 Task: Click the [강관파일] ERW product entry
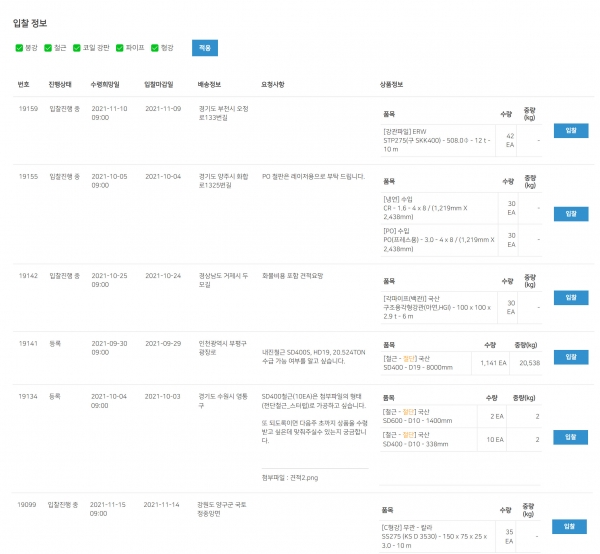coord(437,140)
